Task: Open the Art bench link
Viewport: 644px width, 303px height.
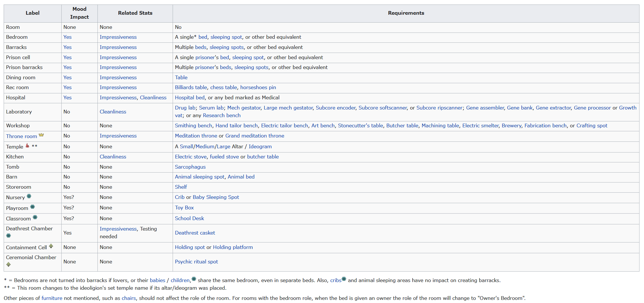Action: click(x=323, y=126)
